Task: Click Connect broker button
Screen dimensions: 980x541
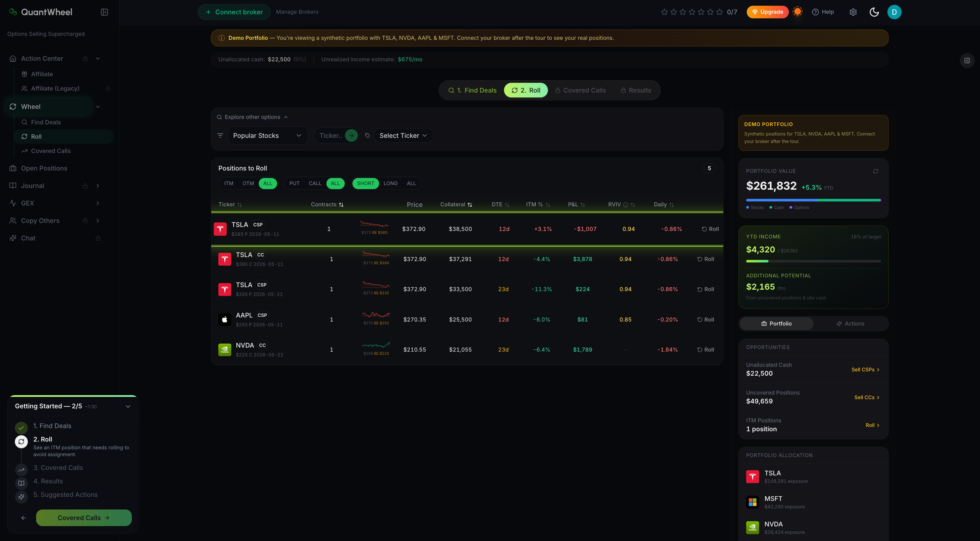Action: point(234,12)
